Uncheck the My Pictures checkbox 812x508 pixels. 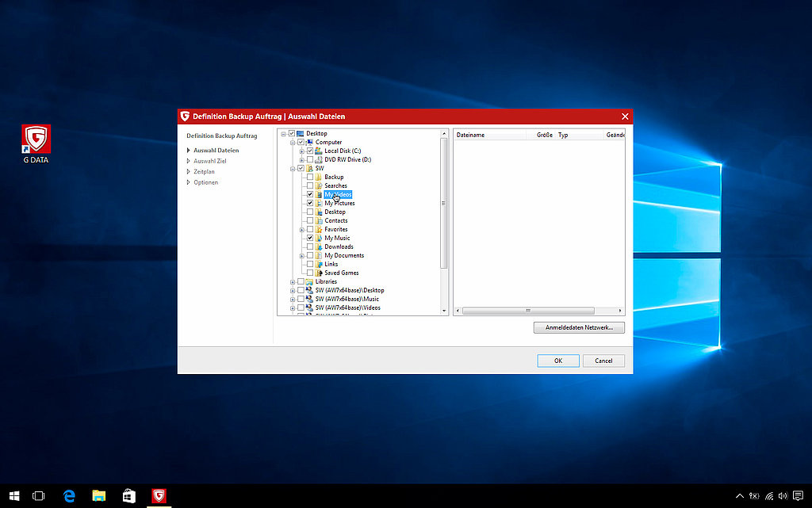pos(310,203)
